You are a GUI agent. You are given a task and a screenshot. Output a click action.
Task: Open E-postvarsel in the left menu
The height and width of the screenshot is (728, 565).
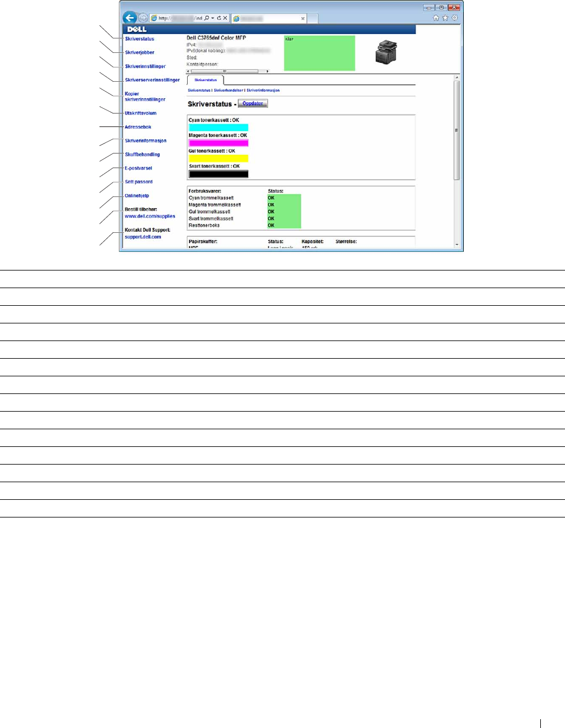tap(138, 168)
